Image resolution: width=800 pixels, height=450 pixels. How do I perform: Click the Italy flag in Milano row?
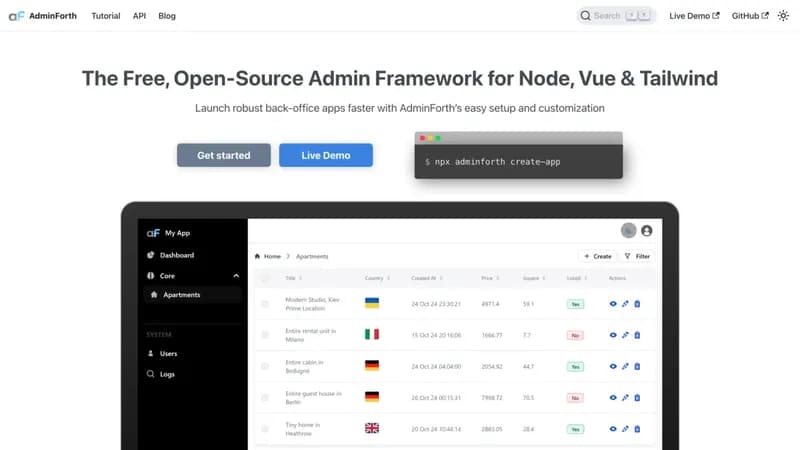372,334
